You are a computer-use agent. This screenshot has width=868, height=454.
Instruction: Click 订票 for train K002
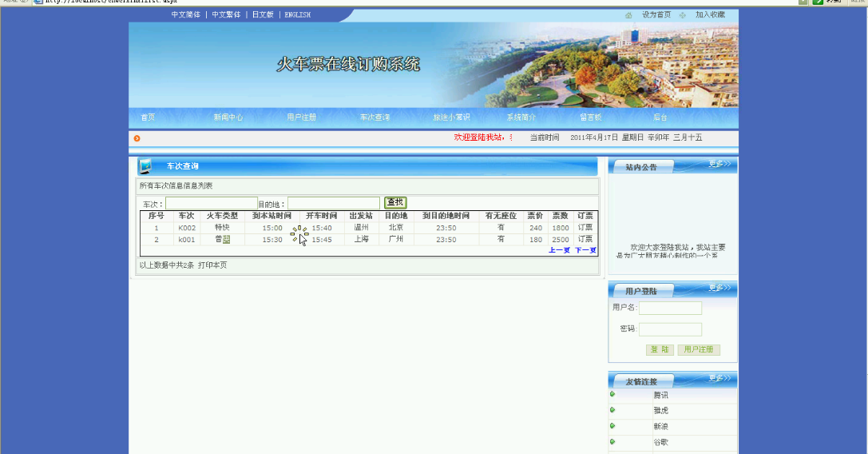[585, 227]
